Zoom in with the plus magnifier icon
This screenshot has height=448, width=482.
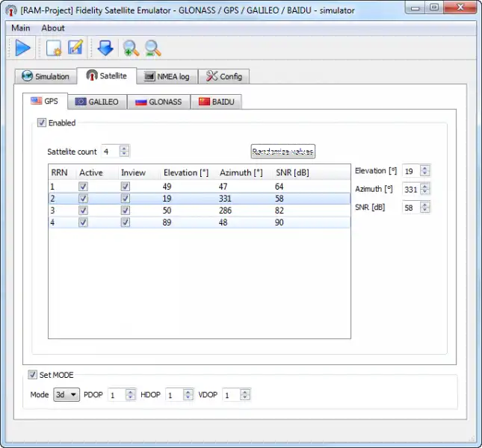(131, 49)
